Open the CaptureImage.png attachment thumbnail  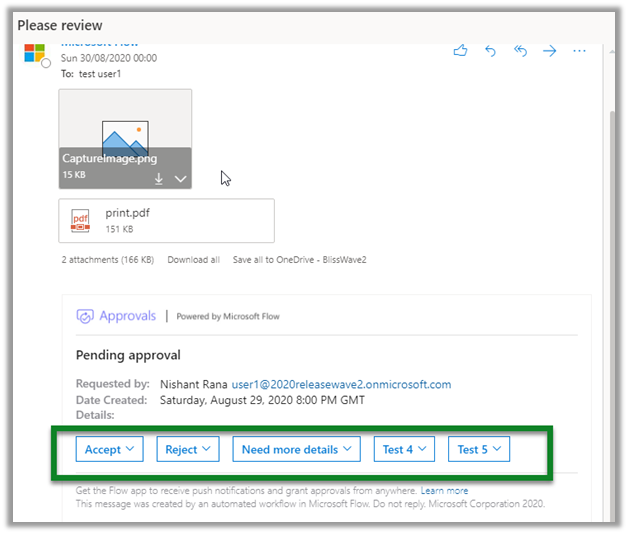click(x=125, y=132)
